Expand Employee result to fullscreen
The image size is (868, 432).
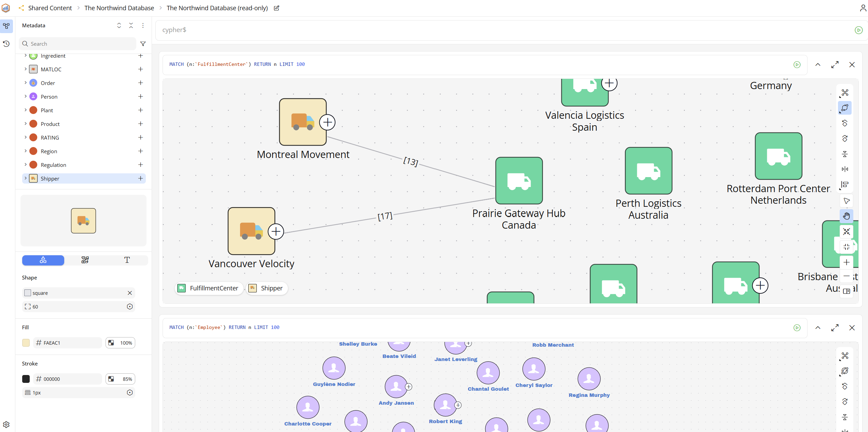(835, 328)
